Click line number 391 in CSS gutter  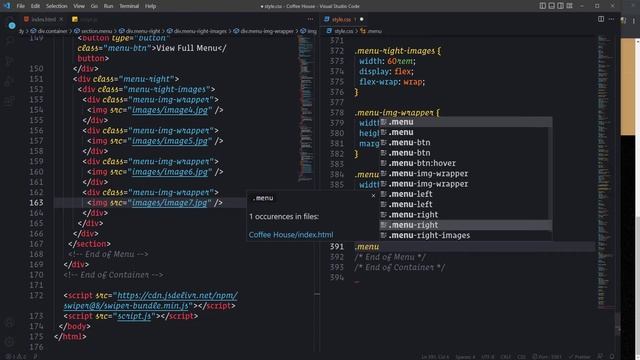(x=337, y=247)
